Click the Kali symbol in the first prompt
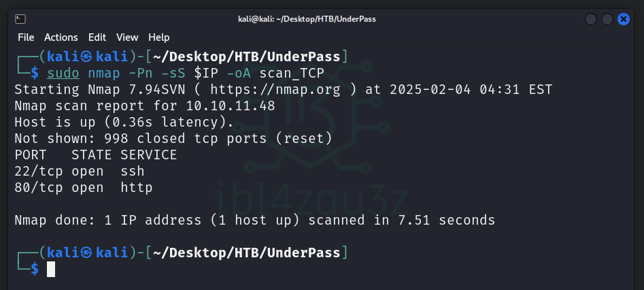Image resolution: width=644 pixels, height=290 pixels. (x=86, y=57)
